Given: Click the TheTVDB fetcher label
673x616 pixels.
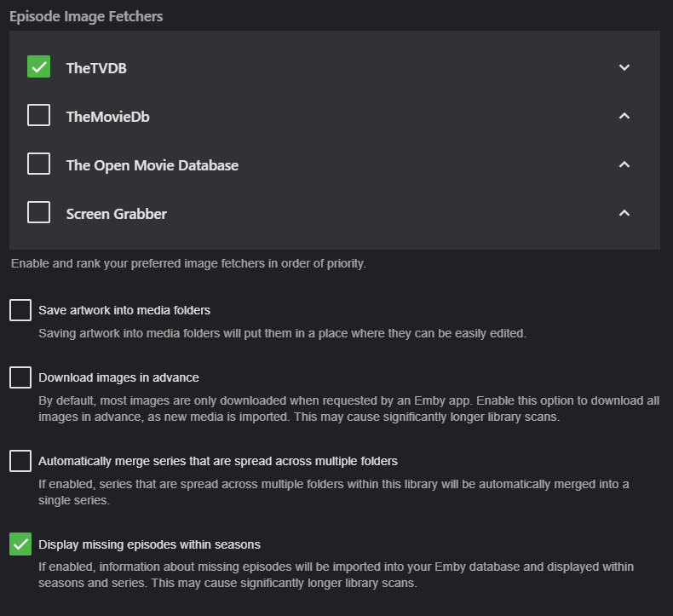Looking at the screenshot, I should [x=96, y=68].
